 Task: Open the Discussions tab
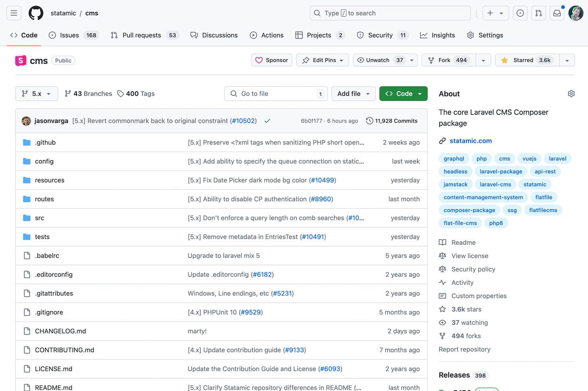pyautogui.click(x=214, y=35)
